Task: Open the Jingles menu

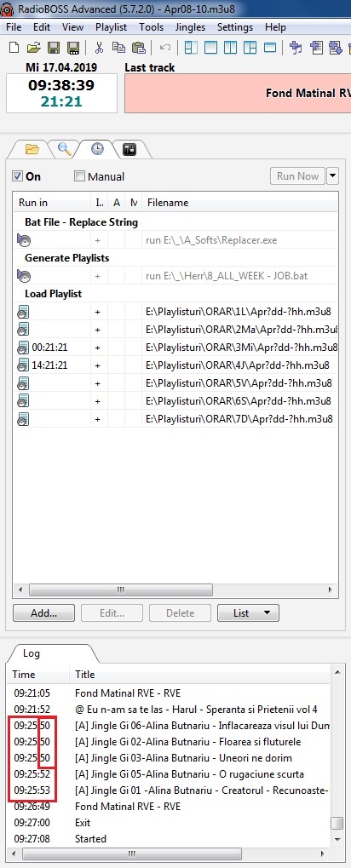Action: click(190, 27)
